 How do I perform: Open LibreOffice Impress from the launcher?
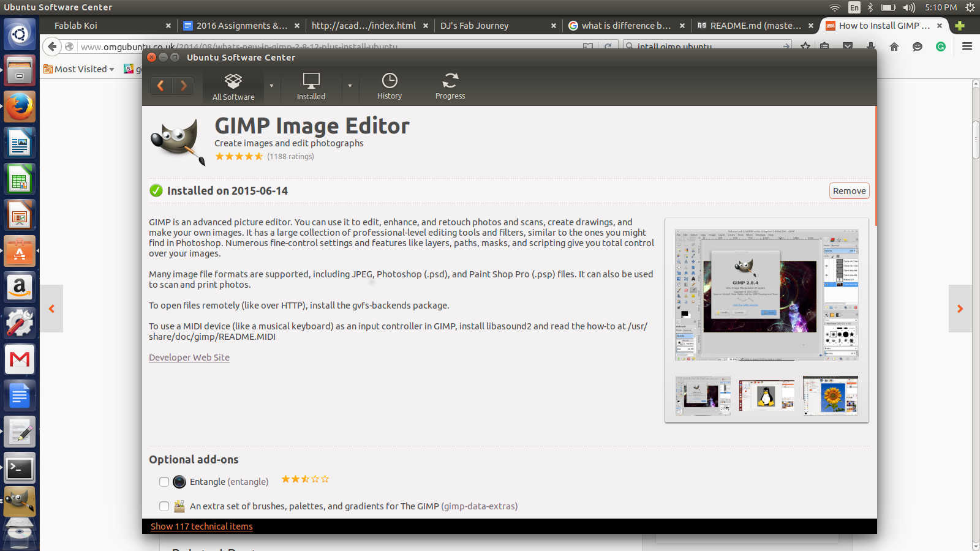pos(20,215)
